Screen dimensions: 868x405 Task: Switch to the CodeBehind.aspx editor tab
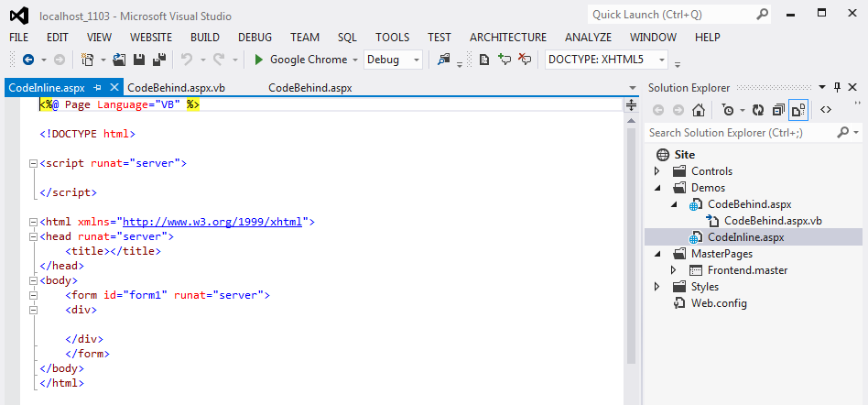[310, 88]
